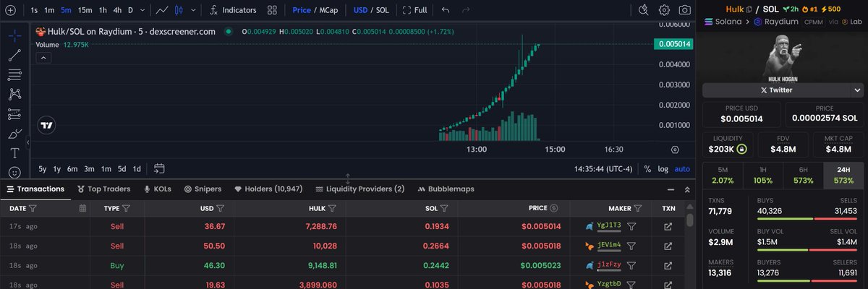Screen dimensions: 868x289
Task: Click the transactions table scrollbar
Action: pyautogui.click(x=690, y=219)
